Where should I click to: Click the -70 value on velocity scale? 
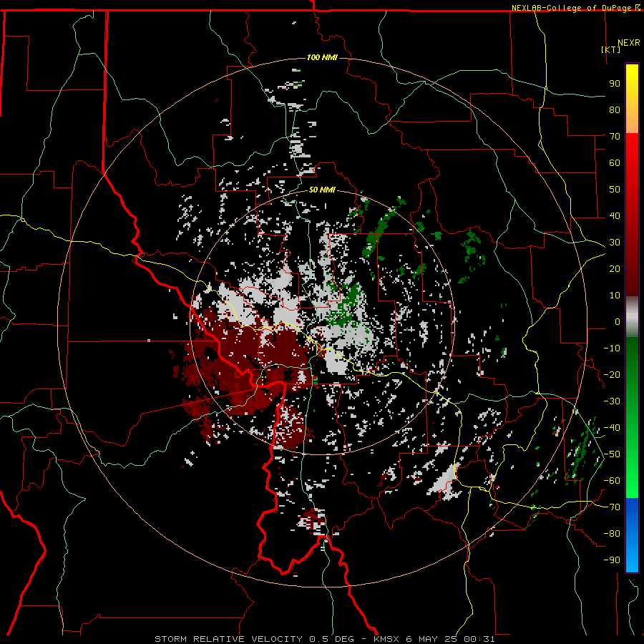coord(612,507)
